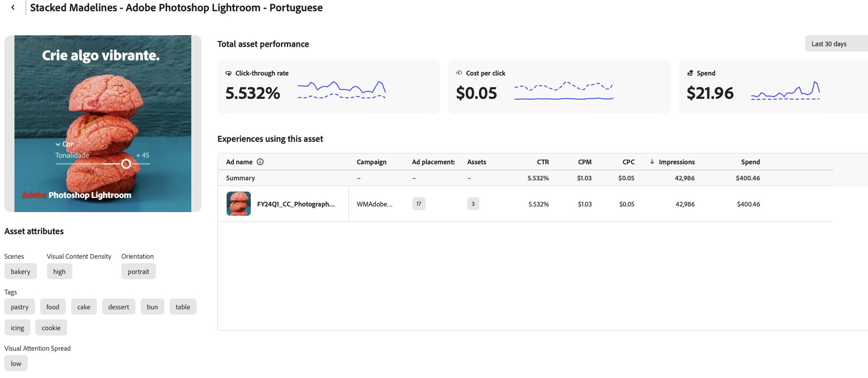The height and width of the screenshot is (378, 868).
Task: Click the back arrow icon
Action: pyautogui.click(x=13, y=7)
